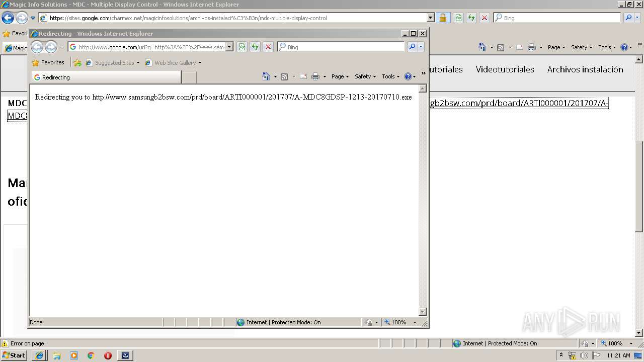644x362 pixels.
Task: Open Archivos instalación page link
Action: pyautogui.click(x=585, y=69)
